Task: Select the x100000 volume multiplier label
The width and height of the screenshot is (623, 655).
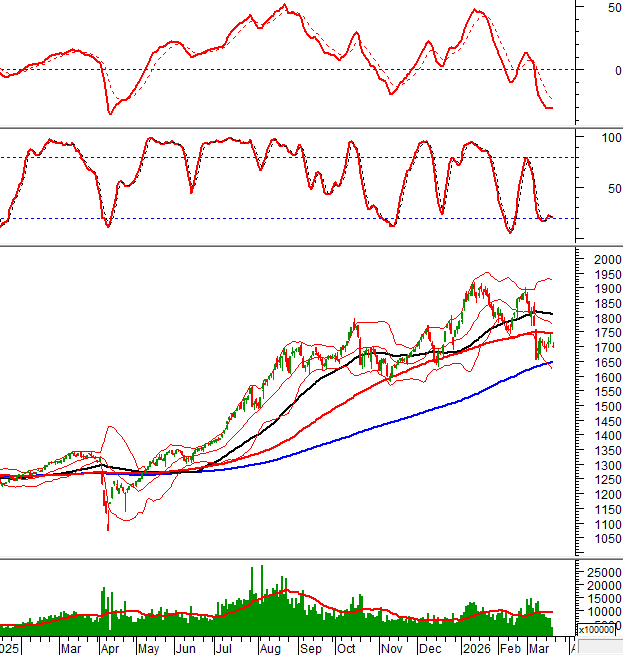Action: click(598, 629)
